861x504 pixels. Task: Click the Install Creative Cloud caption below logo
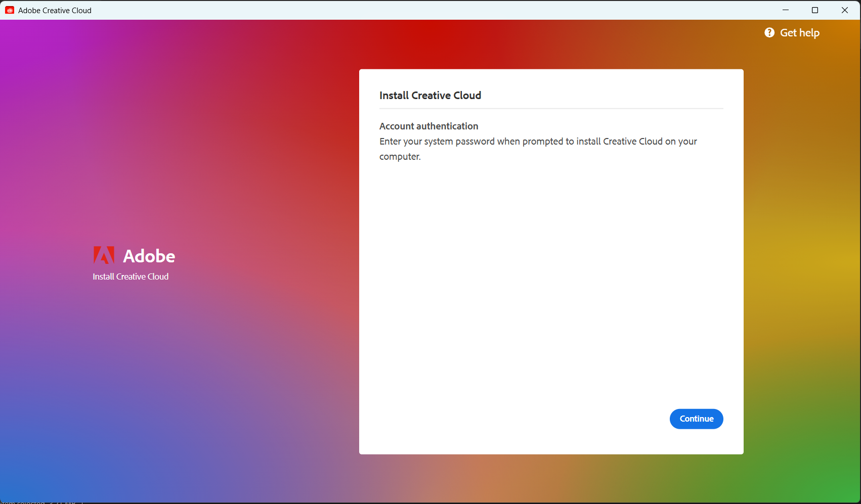(131, 277)
